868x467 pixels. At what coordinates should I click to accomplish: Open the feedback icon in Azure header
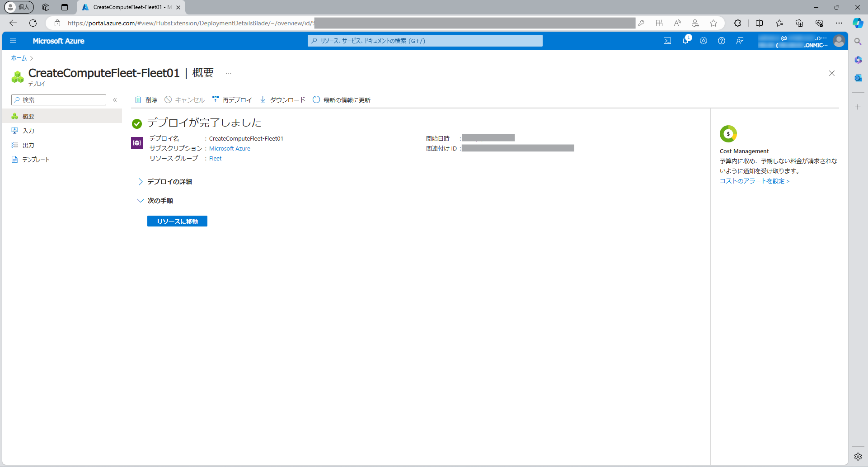click(x=740, y=41)
